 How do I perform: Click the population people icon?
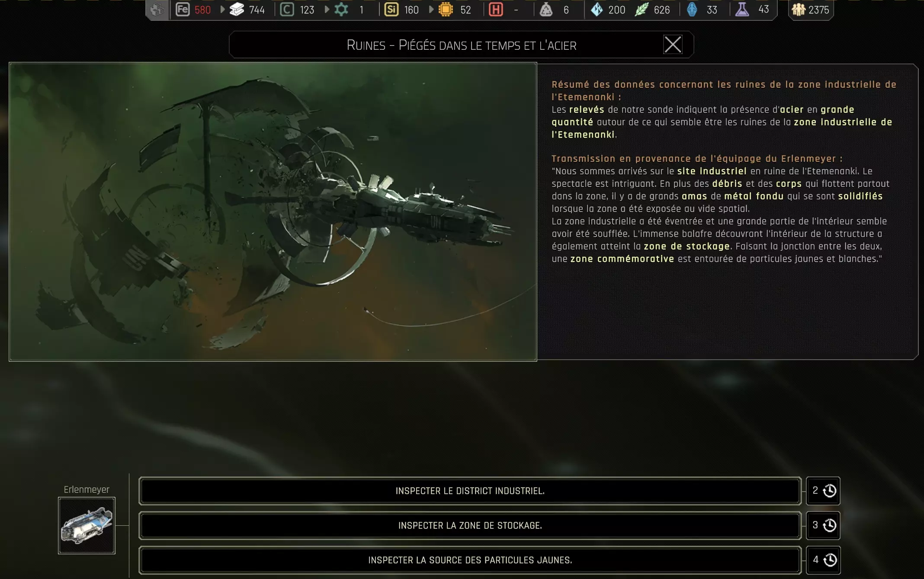click(x=798, y=10)
